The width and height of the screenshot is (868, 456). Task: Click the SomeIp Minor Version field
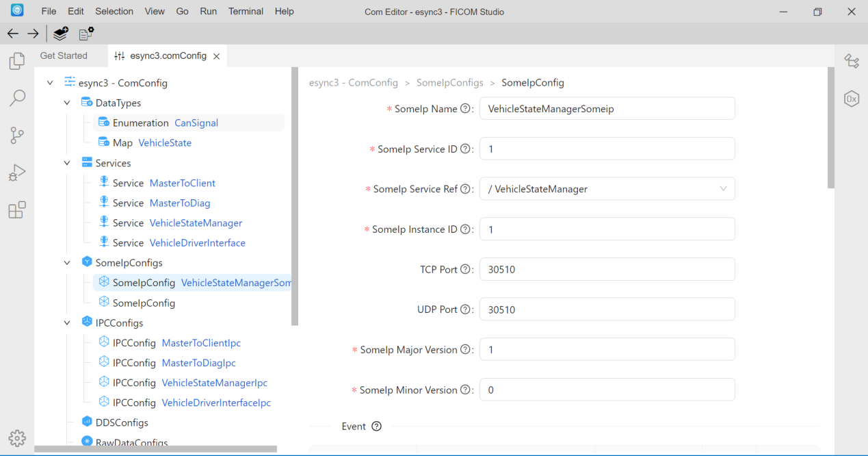607,390
